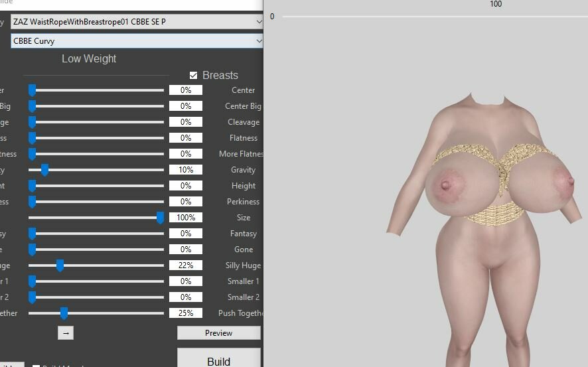Click the Cleavage value field
Image resolution: width=588 pixels, height=367 pixels.
tap(186, 122)
